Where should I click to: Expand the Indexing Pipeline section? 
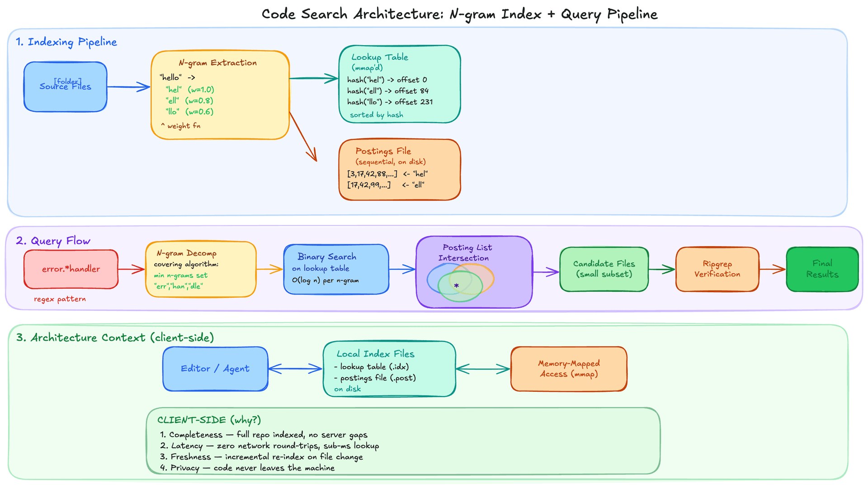click(x=66, y=42)
